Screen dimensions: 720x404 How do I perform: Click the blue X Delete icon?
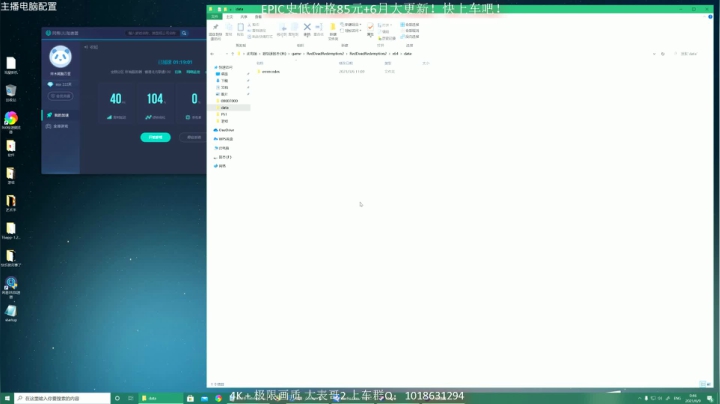pos(307,29)
